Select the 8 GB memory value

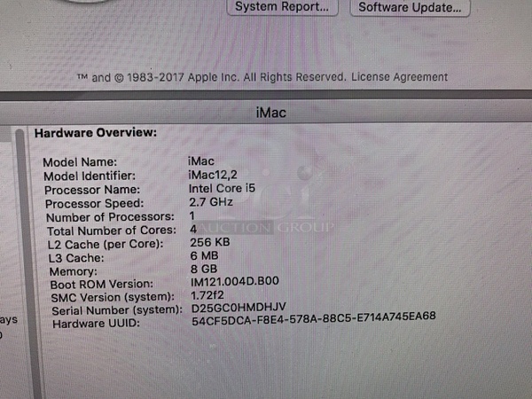tap(204, 269)
